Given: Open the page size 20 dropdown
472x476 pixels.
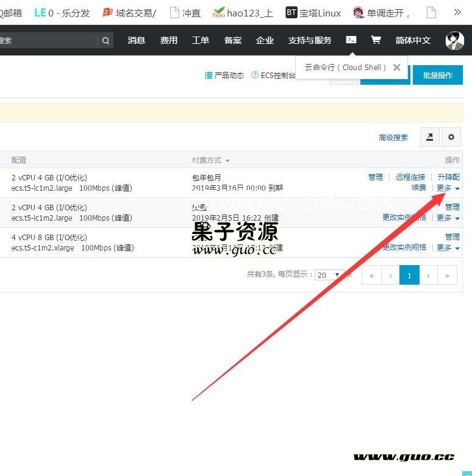Looking at the screenshot, I should (329, 275).
